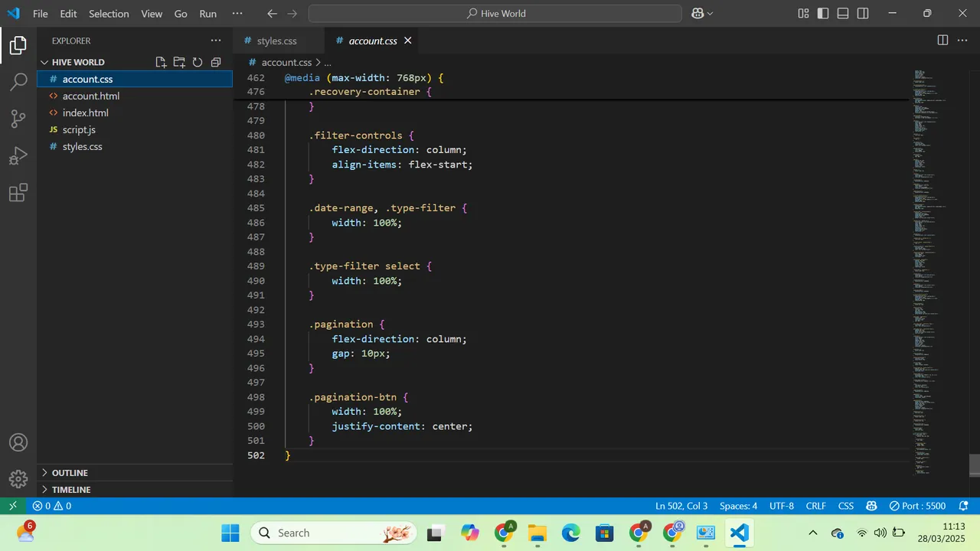The width and height of the screenshot is (980, 551).
Task: Click the New File icon in Explorer
Action: [161, 62]
